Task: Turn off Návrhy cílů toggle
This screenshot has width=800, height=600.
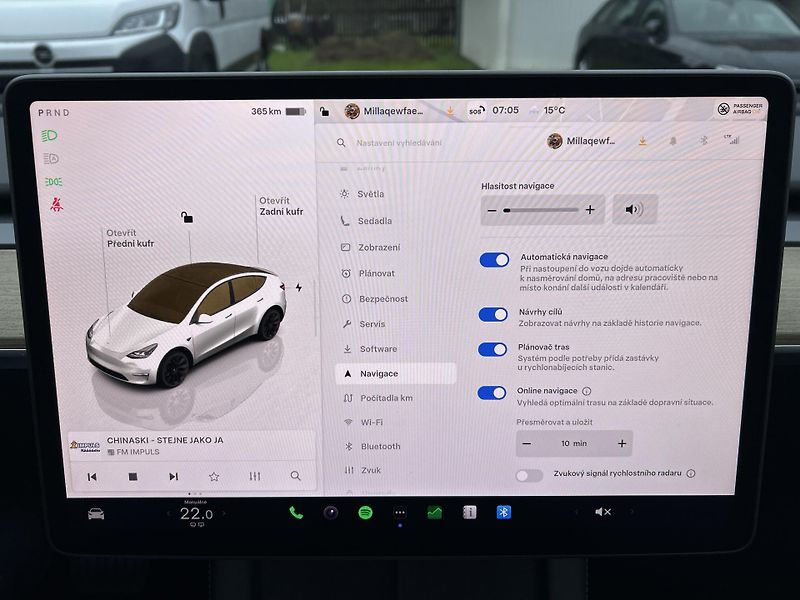Action: click(x=493, y=314)
